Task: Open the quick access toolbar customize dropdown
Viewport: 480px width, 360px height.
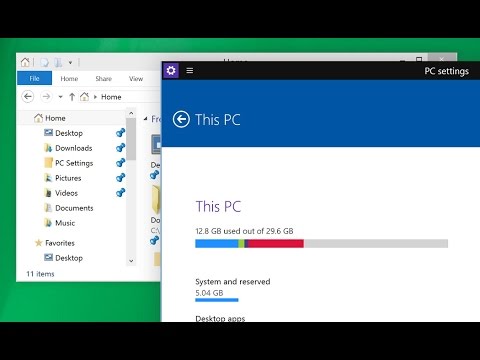Action: pyautogui.click(x=70, y=62)
